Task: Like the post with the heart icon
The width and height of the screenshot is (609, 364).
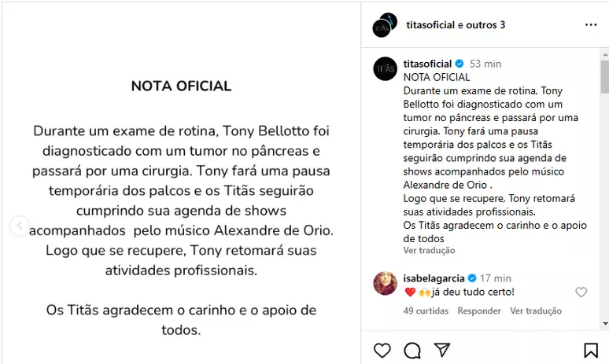Action: 382,350
